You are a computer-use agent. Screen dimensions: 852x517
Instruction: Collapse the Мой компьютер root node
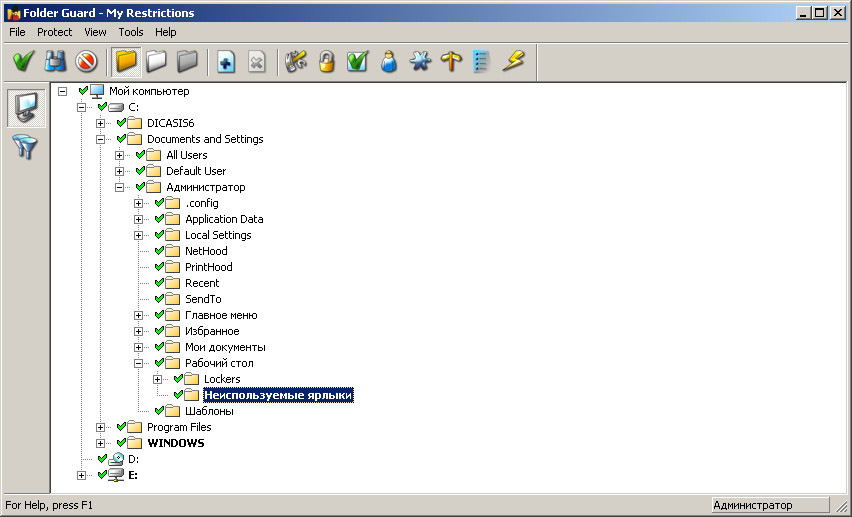click(x=62, y=91)
